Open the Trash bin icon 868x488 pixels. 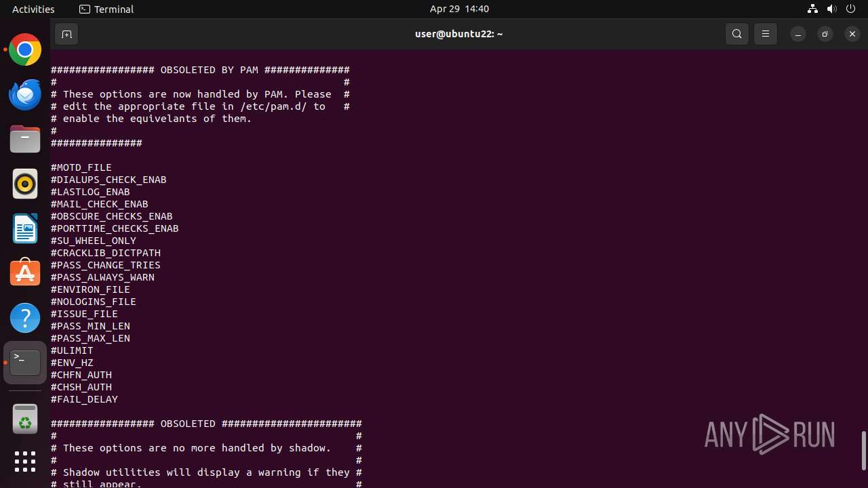25,420
